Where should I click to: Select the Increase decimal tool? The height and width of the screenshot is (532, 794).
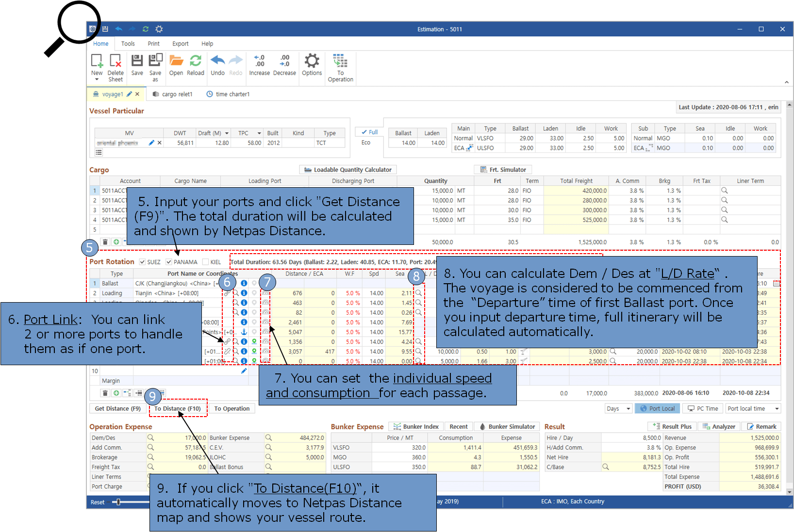coord(260,64)
